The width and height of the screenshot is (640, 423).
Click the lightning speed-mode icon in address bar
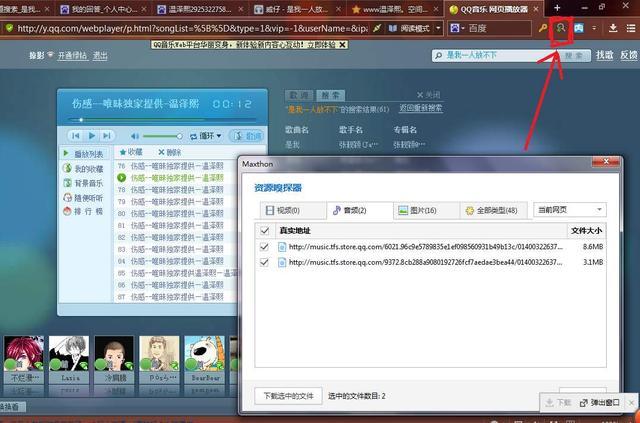click(378, 28)
